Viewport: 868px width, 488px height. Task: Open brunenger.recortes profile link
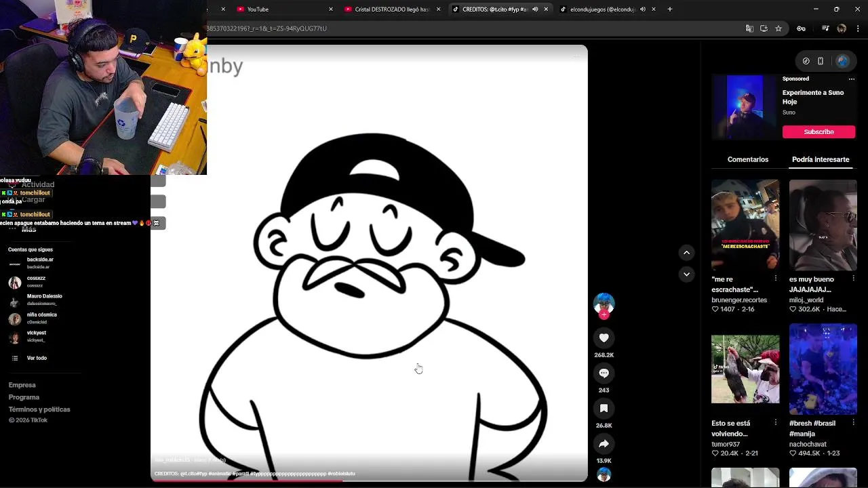point(739,300)
